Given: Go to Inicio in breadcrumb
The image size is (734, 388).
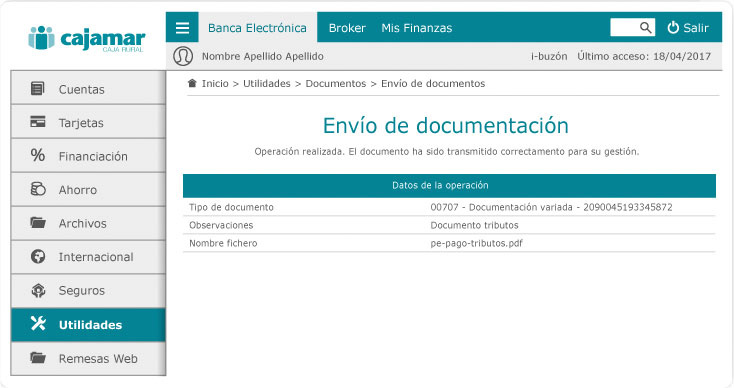Looking at the screenshot, I should coord(215,83).
